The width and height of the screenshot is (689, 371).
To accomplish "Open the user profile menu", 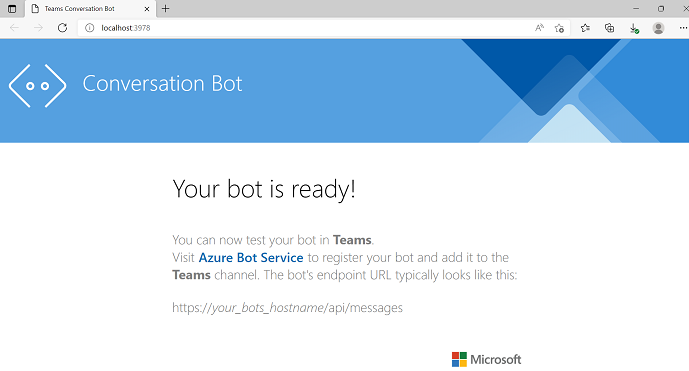I will (x=658, y=28).
